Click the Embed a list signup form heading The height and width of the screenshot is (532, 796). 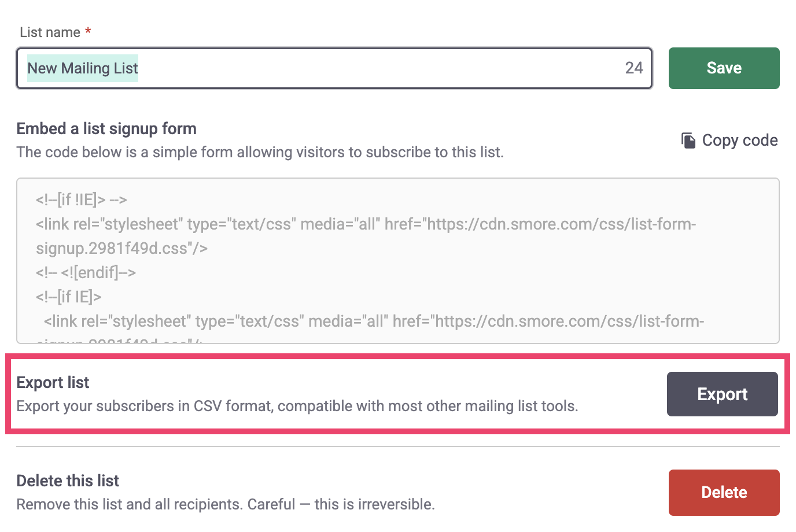[106, 128]
